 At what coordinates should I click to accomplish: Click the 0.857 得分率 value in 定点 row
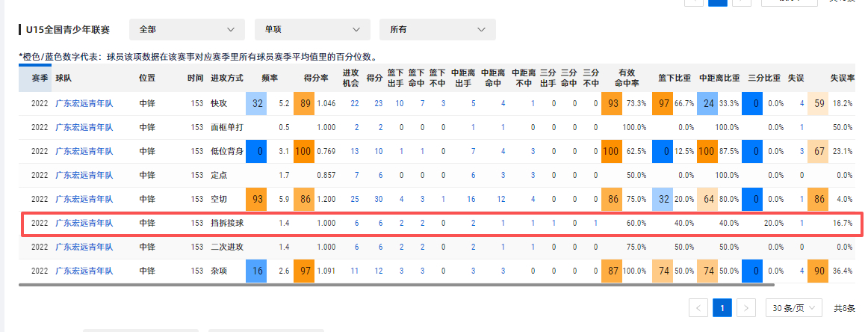tap(326, 175)
